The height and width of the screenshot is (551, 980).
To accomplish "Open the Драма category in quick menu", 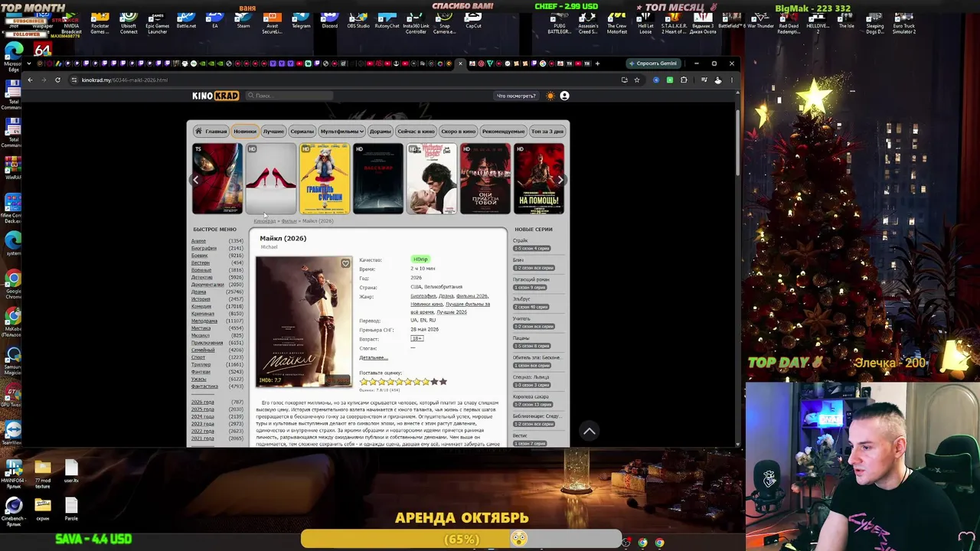I will 198,292.
